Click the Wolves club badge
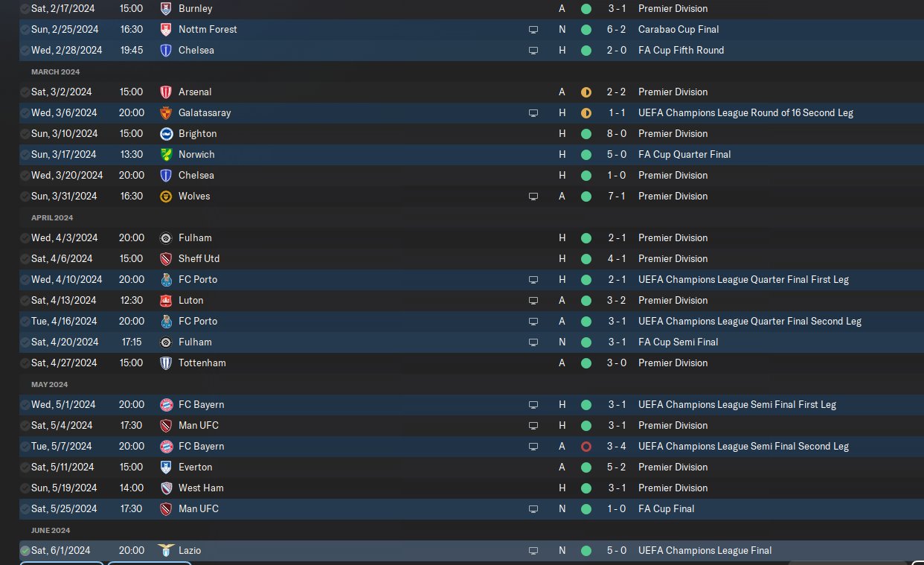Screen dimensions: 924x565 166,197
